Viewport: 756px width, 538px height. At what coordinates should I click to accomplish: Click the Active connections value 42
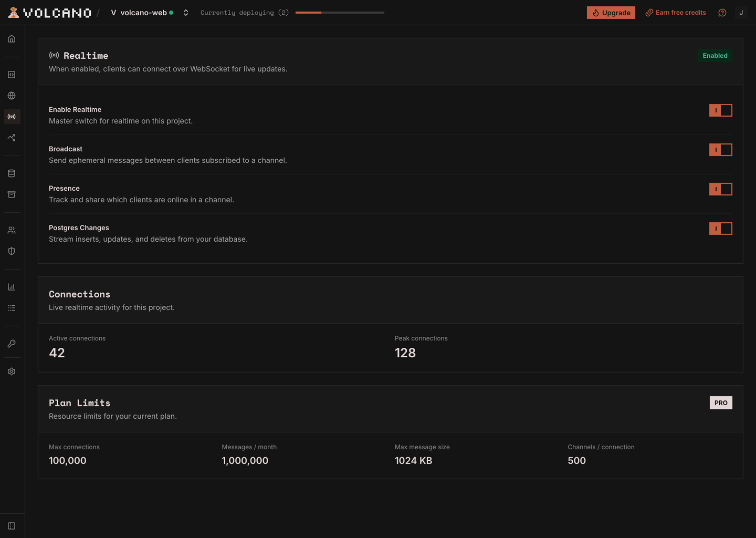click(x=57, y=353)
